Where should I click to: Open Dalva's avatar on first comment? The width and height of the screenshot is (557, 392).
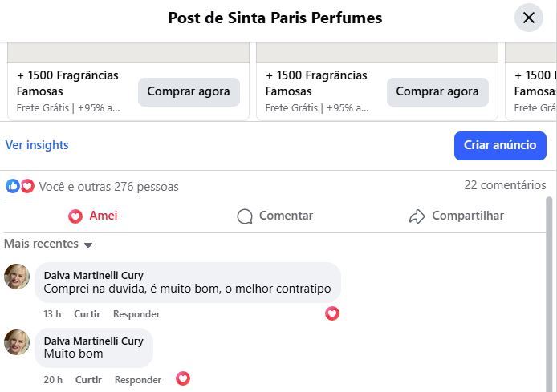coord(17,277)
